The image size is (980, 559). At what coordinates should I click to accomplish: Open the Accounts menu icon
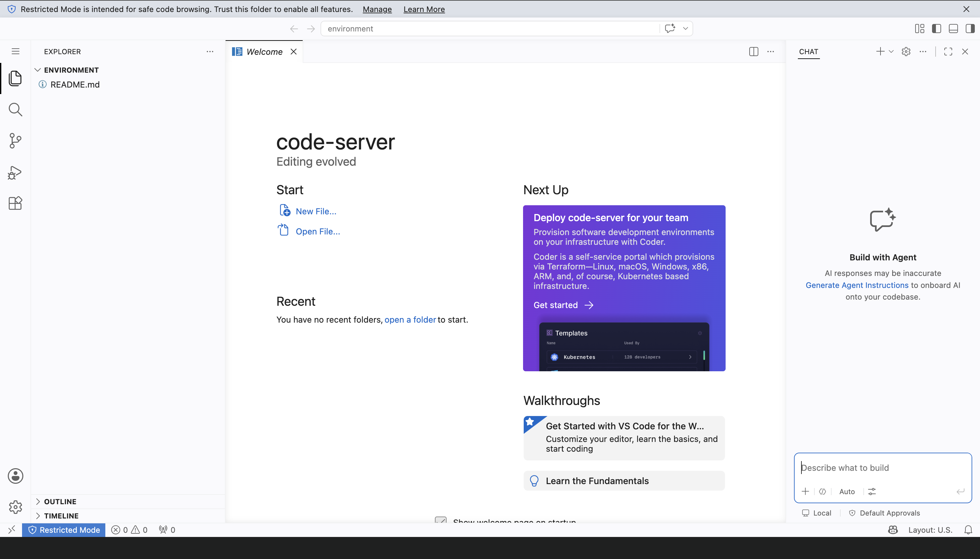pos(15,476)
